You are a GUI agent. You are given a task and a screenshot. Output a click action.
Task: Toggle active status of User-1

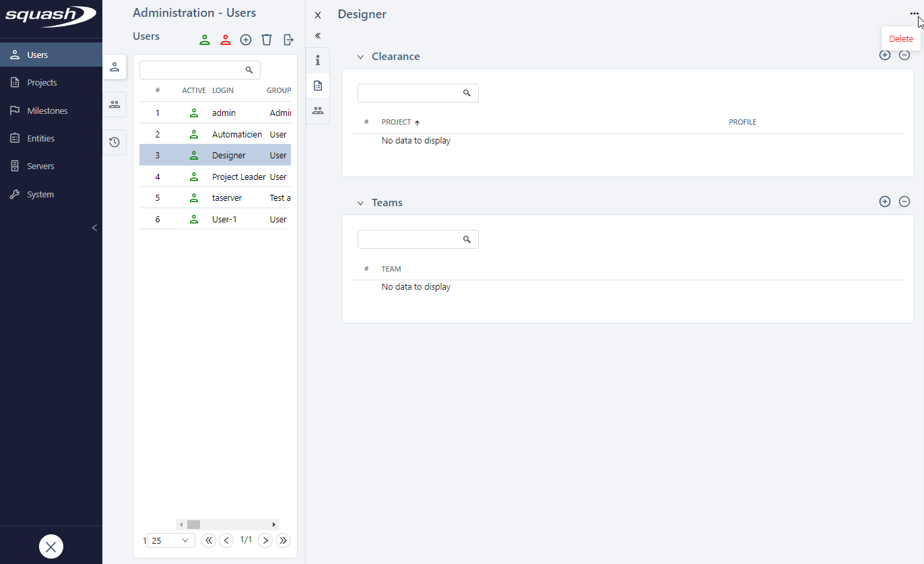coord(194,219)
